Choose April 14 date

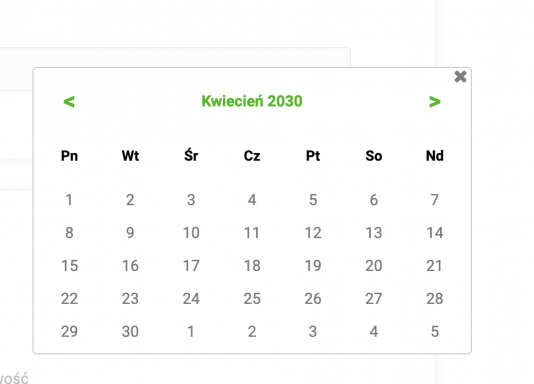pos(435,233)
